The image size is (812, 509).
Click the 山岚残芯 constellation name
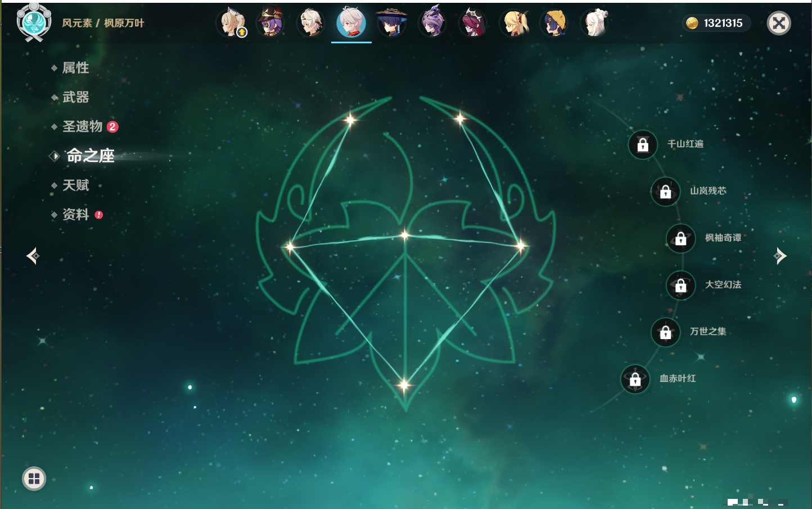pyautogui.click(x=709, y=191)
